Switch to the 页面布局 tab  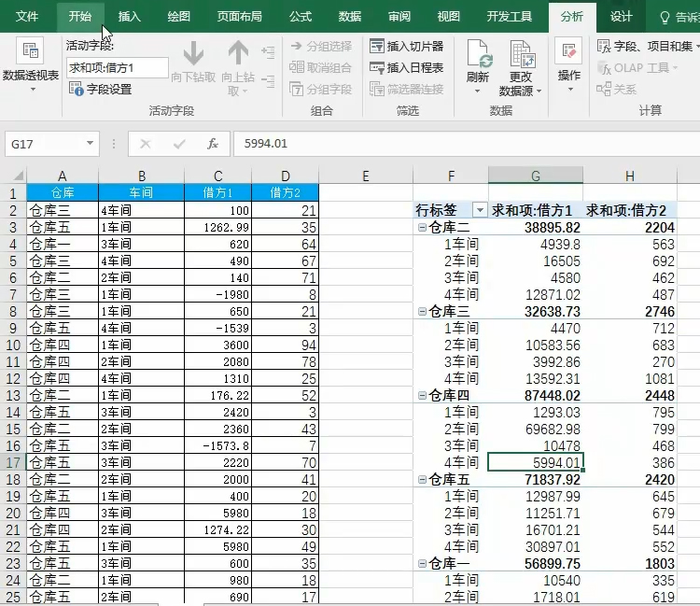point(239,17)
